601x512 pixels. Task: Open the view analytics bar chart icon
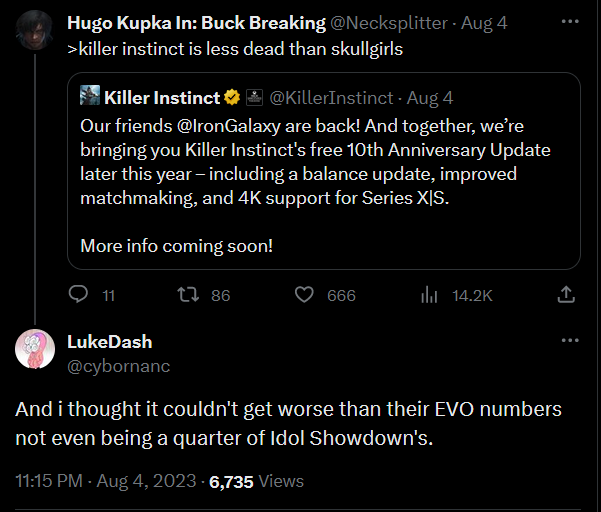(430, 294)
